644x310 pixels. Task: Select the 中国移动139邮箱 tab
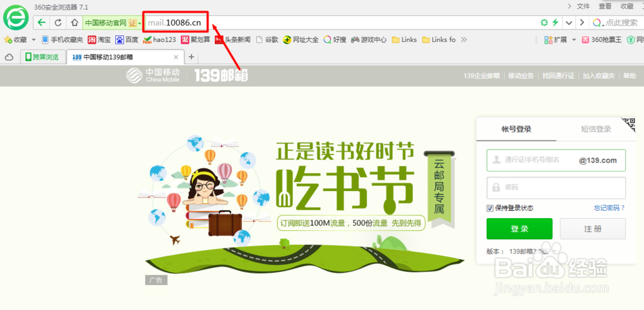(125, 57)
